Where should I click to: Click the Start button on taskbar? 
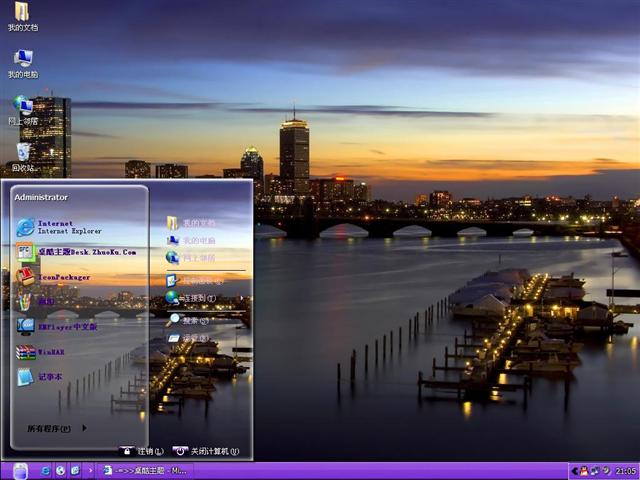(19, 470)
